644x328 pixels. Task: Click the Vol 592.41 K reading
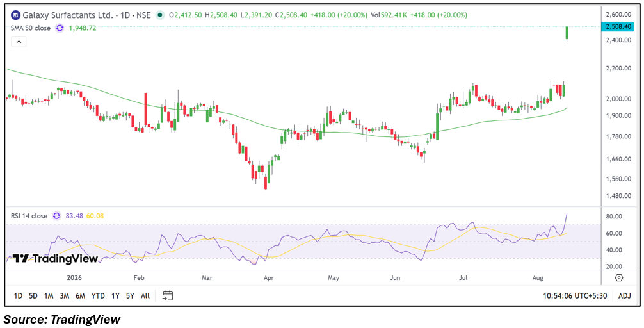point(389,15)
